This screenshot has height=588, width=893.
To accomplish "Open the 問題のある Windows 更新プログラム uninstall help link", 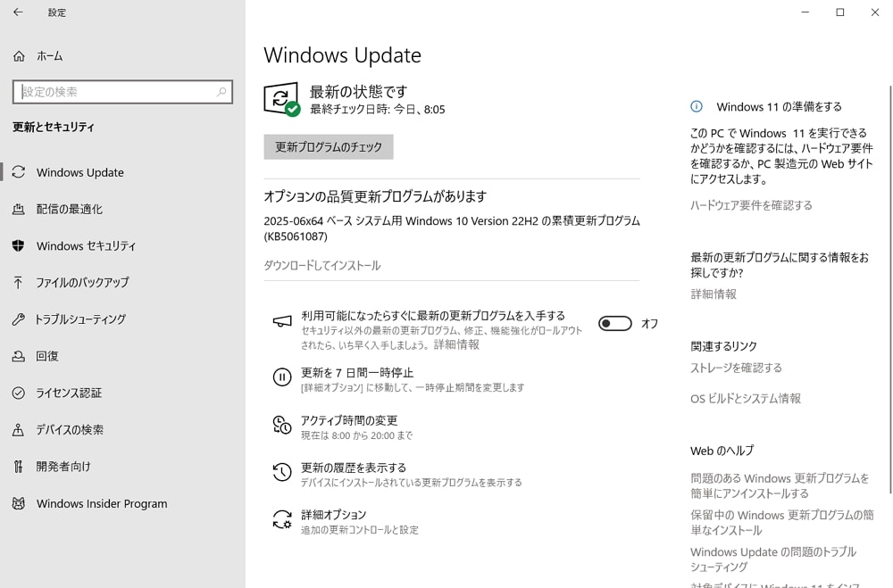I will 780,485.
